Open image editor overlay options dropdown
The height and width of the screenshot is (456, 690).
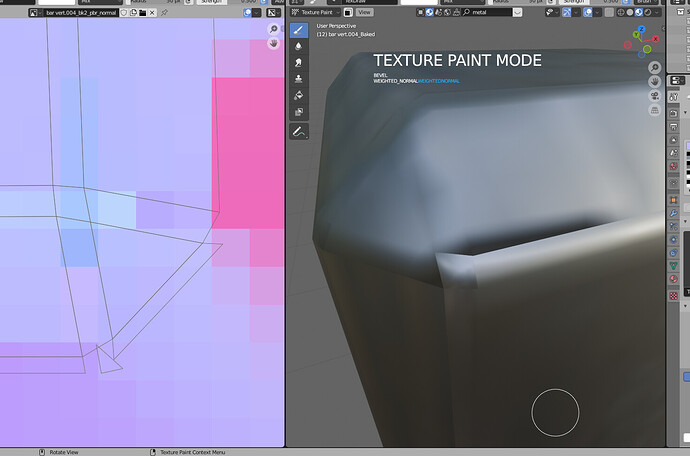[x=257, y=13]
